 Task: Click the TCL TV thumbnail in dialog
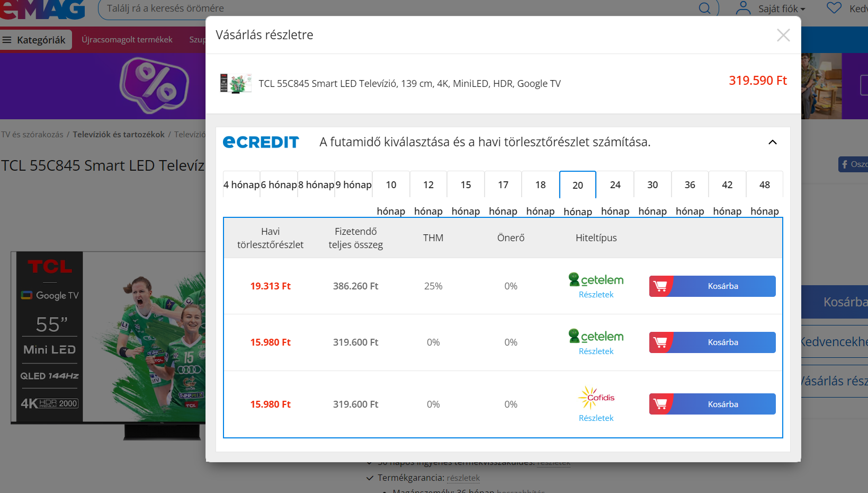pos(236,83)
